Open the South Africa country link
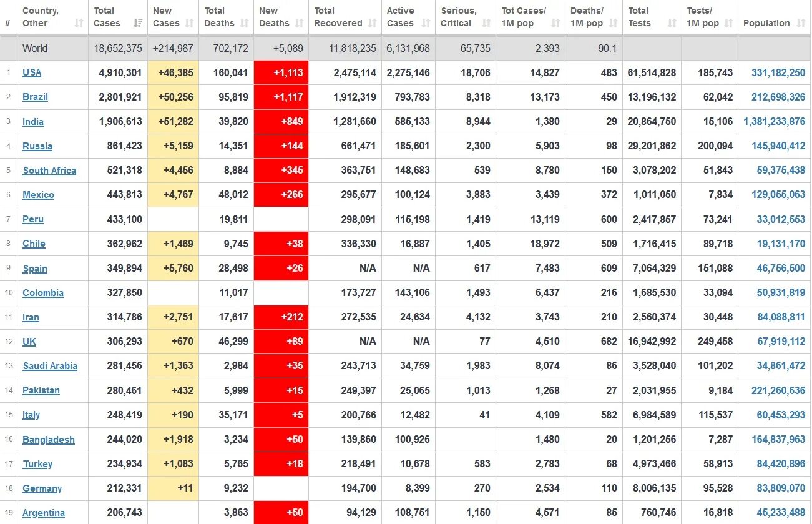 click(49, 171)
